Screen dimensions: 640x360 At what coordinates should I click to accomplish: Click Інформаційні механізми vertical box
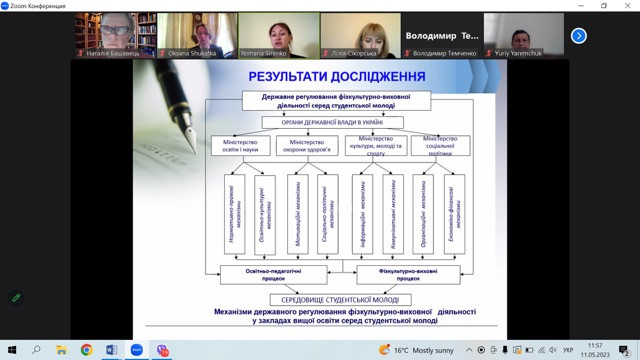click(x=362, y=214)
